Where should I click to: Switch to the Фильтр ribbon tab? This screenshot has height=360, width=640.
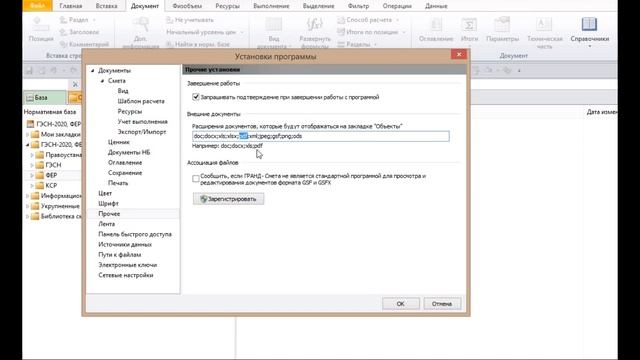pyautogui.click(x=358, y=6)
